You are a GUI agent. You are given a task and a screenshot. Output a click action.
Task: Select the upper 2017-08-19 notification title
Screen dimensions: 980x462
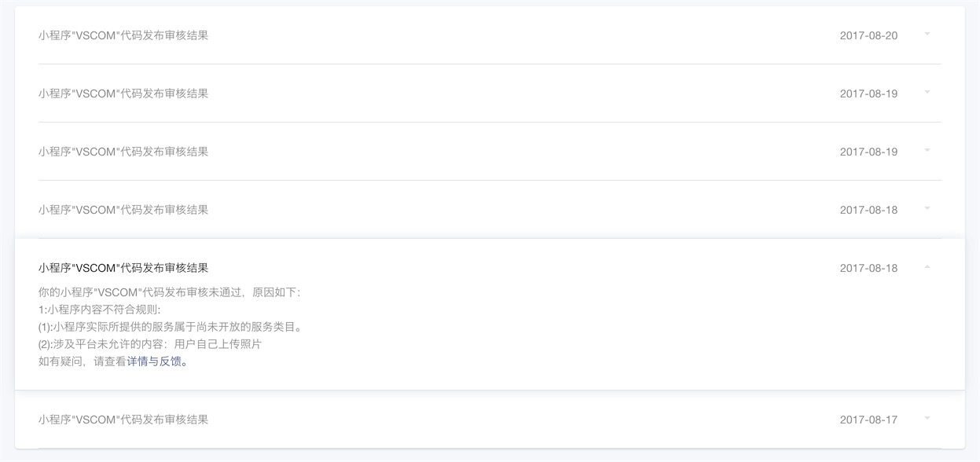(123, 93)
